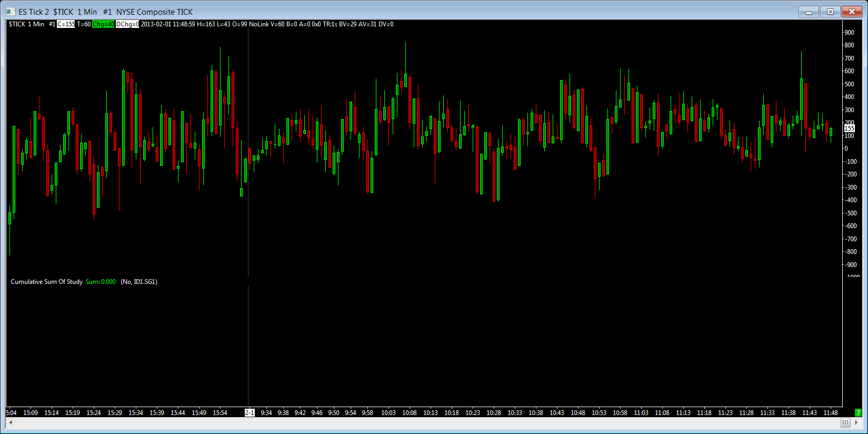
Task: Click the 10:03 label on the time axis
Action: [x=388, y=413]
